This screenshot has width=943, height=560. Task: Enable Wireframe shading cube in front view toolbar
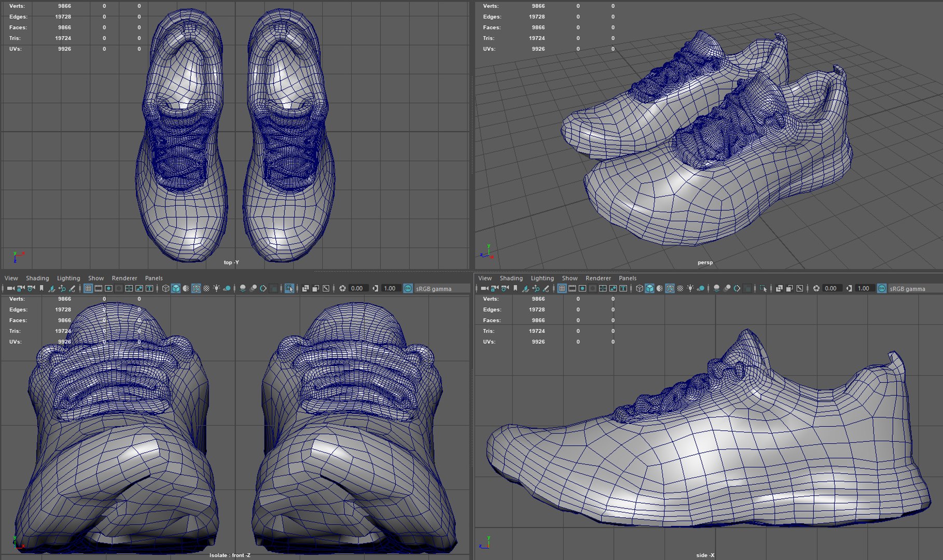click(x=165, y=288)
